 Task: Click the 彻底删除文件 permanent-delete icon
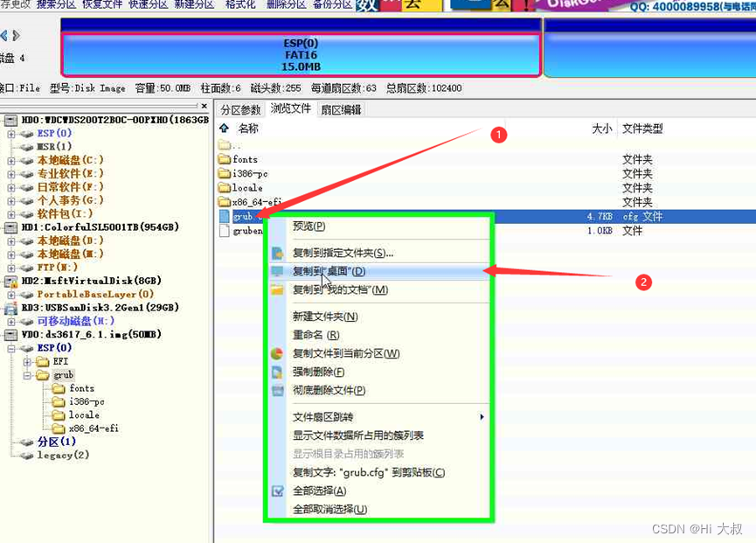click(x=276, y=389)
